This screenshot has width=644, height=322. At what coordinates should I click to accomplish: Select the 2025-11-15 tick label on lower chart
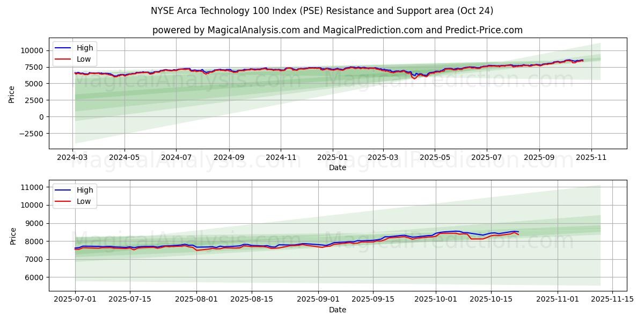(x=612, y=300)
